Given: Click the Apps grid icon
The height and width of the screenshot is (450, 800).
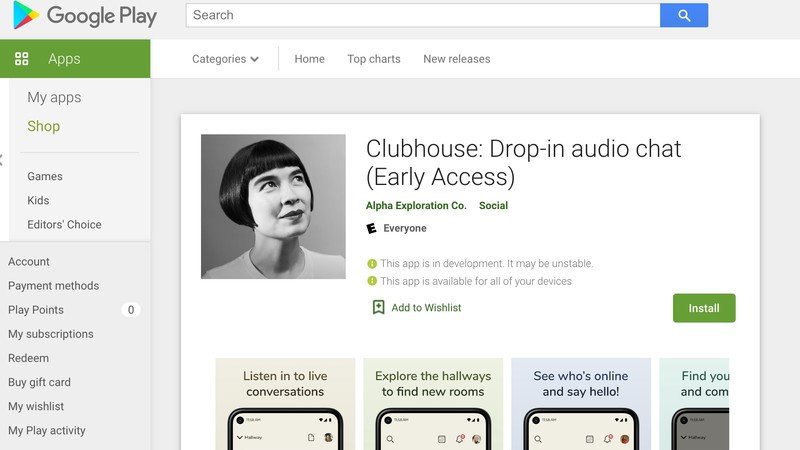Looking at the screenshot, I should 22,59.
